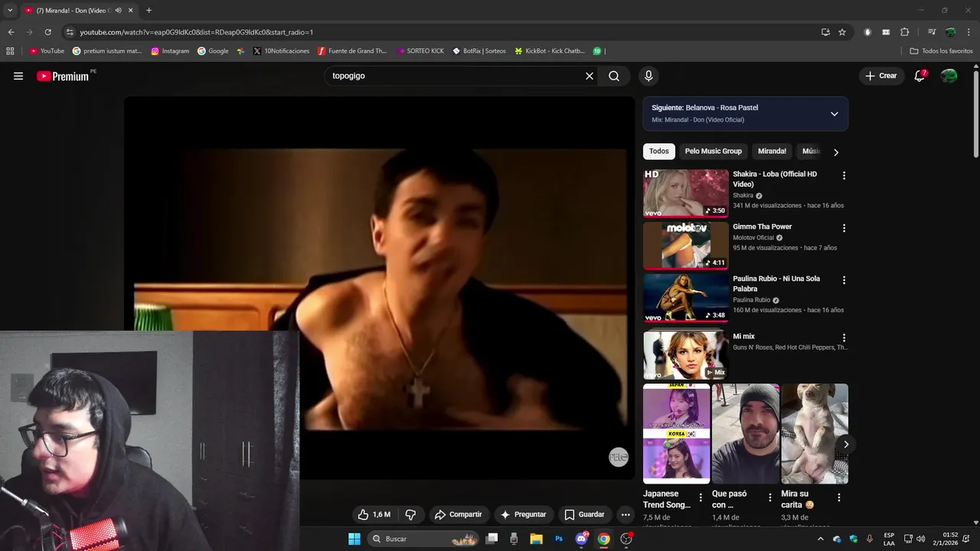Select the Miranda! filter chip
Screen dimensions: 980x551
772,151
